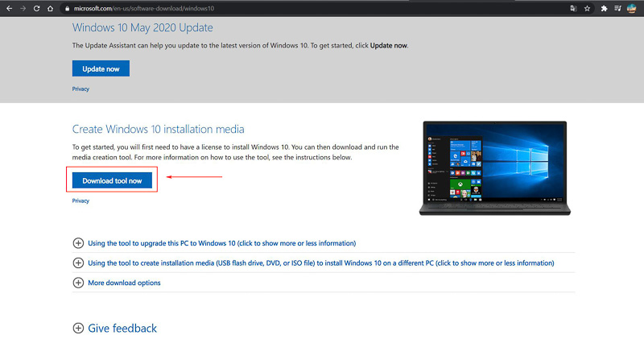This screenshot has width=644, height=339.
Task: Reload the Microsoft download page
Action: coord(36,8)
